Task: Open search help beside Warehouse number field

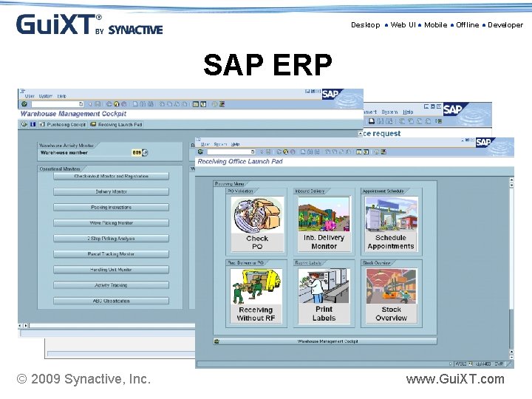Action: (145, 153)
